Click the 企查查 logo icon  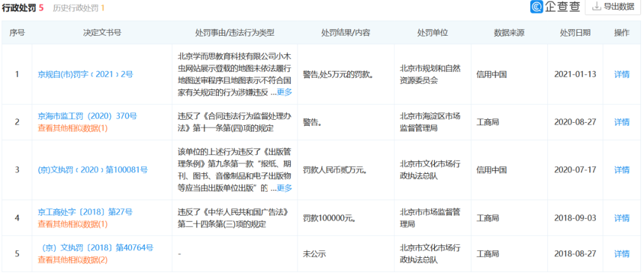pos(536,7)
